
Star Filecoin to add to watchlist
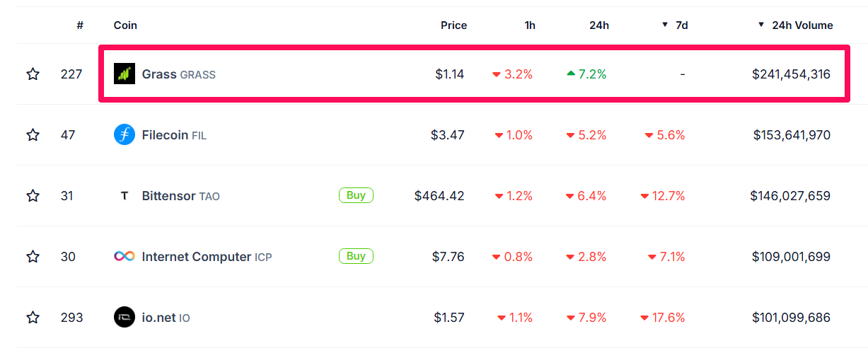click(x=33, y=135)
